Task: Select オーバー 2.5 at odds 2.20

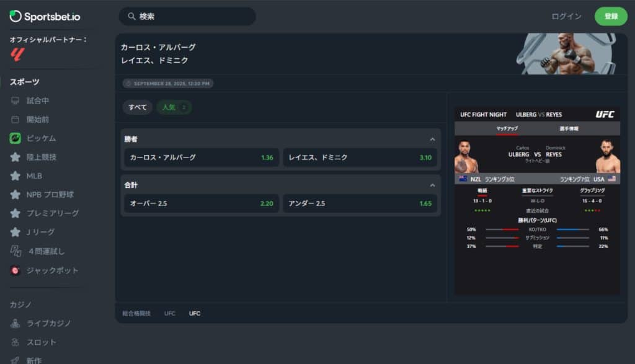Action: coord(202,203)
